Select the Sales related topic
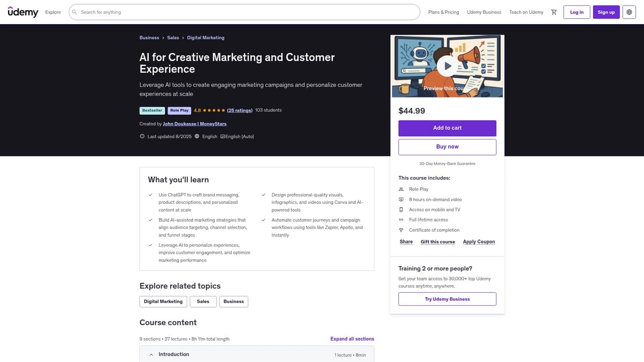 203,301
